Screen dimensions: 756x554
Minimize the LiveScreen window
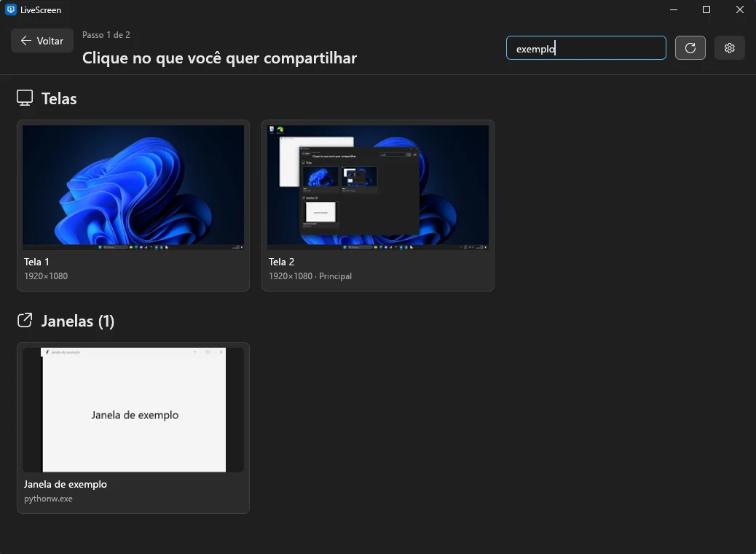tap(674, 9)
